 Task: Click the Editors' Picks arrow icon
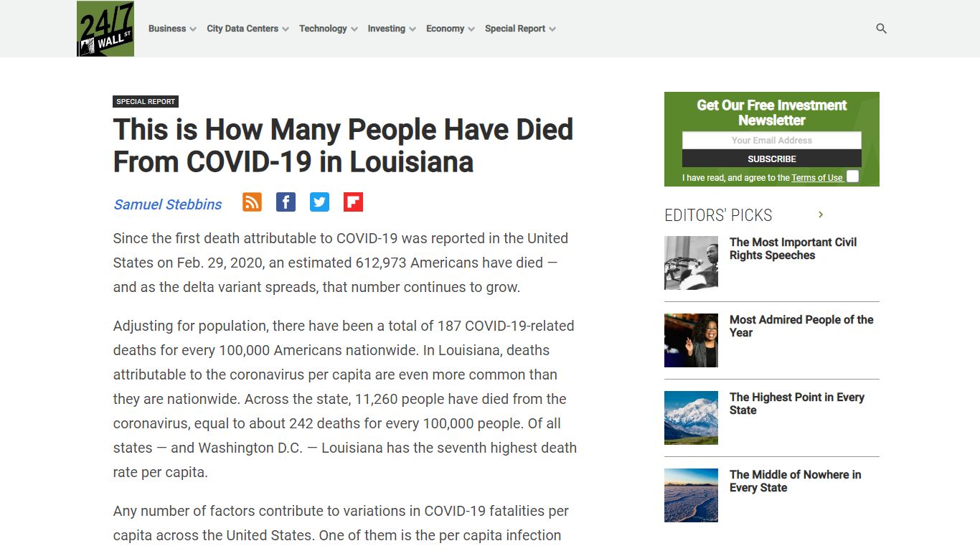pyautogui.click(x=821, y=215)
